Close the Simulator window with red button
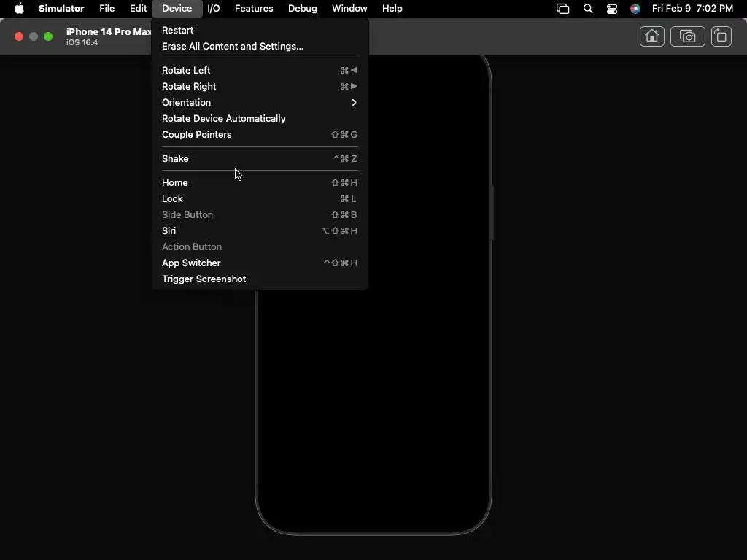 19,36
